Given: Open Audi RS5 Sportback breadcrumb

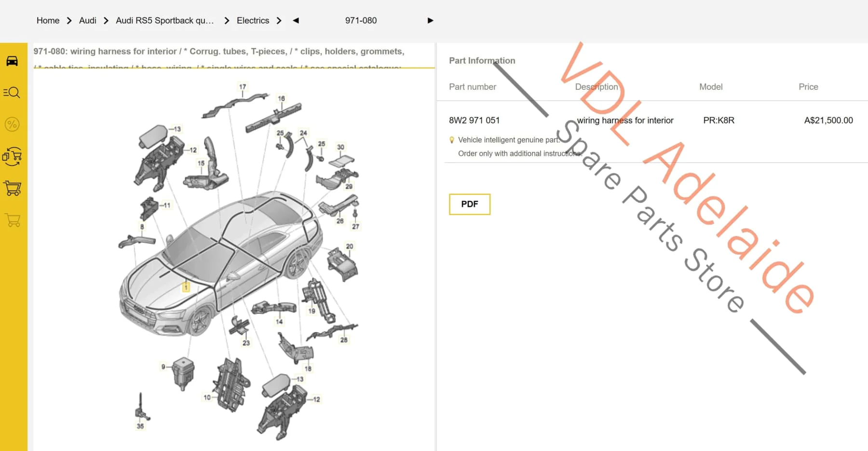Looking at the screenshot, I should [x=164, y=20].
